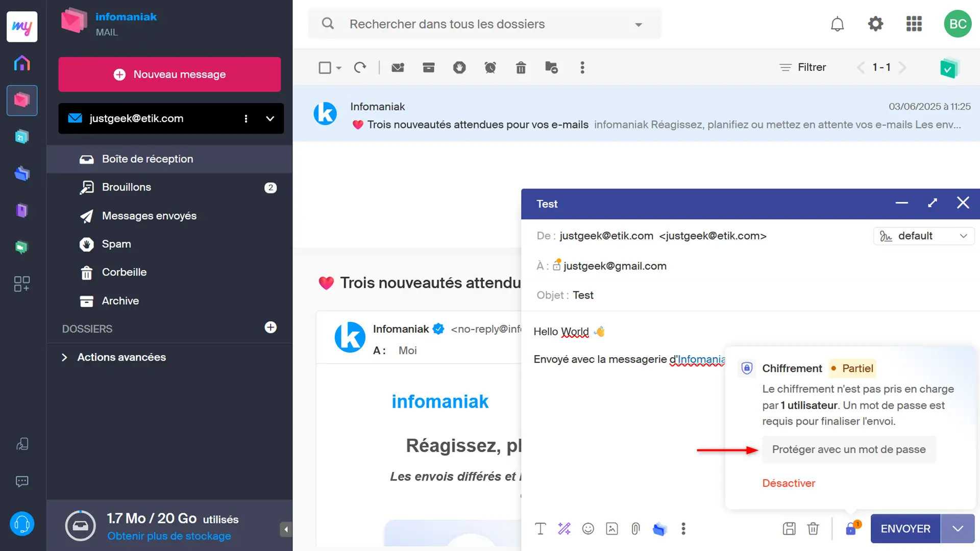The image size is (980, 551).
Task: Refresh the message list
Action: point(360,67)
